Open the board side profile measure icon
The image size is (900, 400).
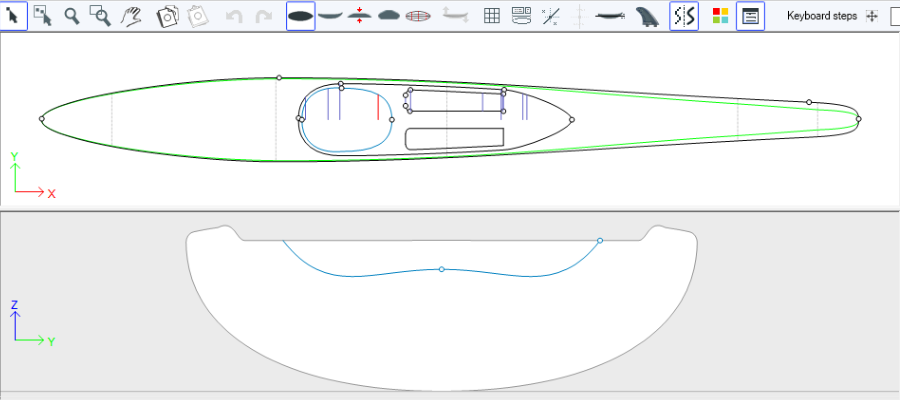[610, 16]
